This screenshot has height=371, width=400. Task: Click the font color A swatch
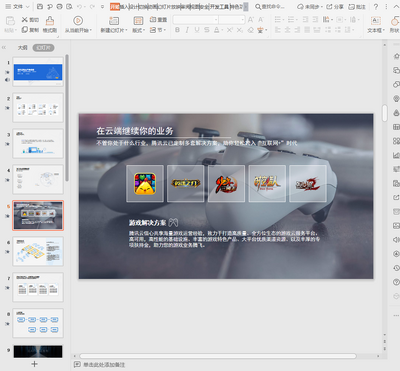[217, 30]
